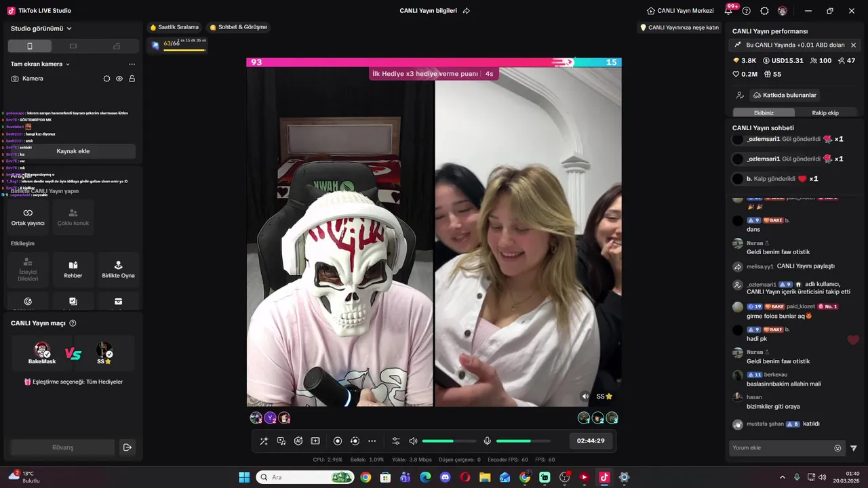Expand the Tam ekran kamera dropdown
The width and height of the screenshot is (868, 488).
[41, 64]
